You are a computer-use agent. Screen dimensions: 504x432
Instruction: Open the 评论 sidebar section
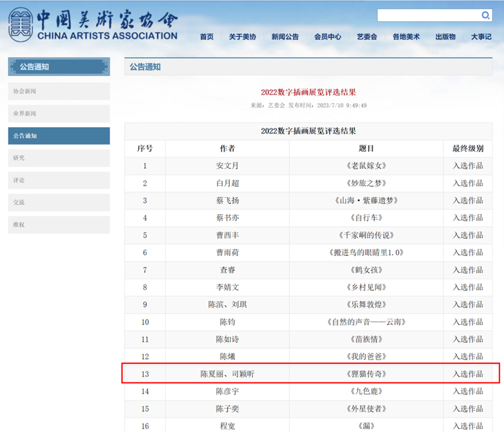[x=58, y=180]
